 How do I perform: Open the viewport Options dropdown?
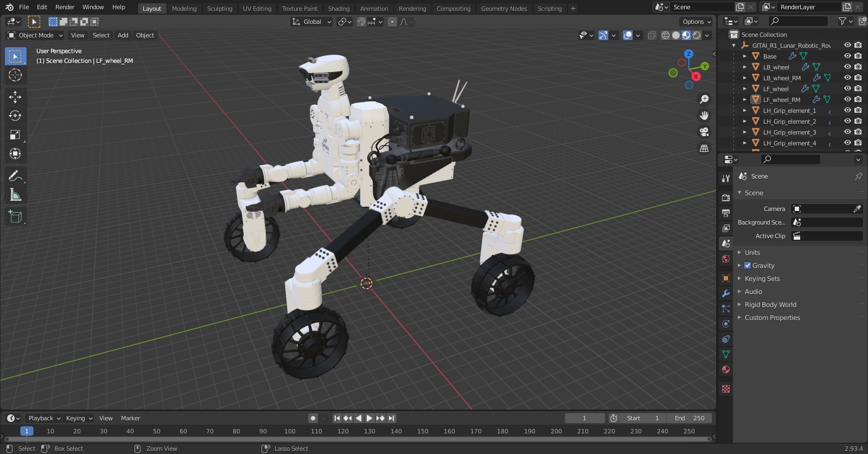click(697, 22)
